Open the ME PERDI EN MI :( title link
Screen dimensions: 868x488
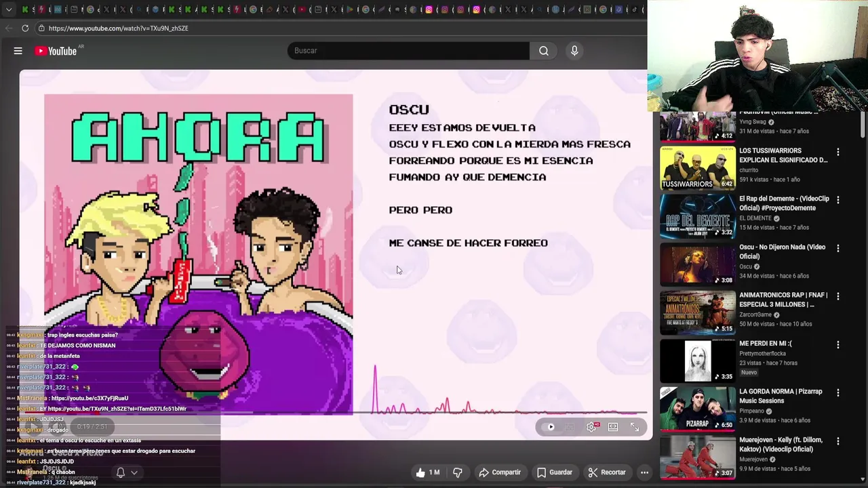coord(766,344)
